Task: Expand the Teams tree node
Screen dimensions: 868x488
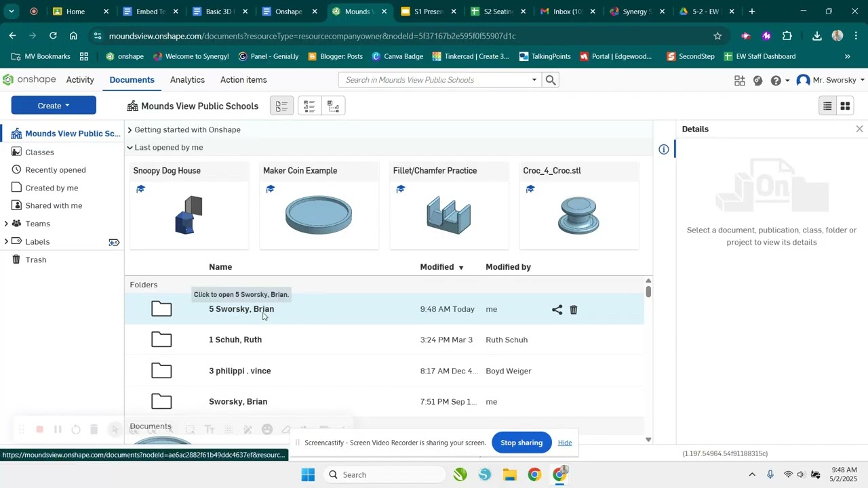Action: point(6,224)
